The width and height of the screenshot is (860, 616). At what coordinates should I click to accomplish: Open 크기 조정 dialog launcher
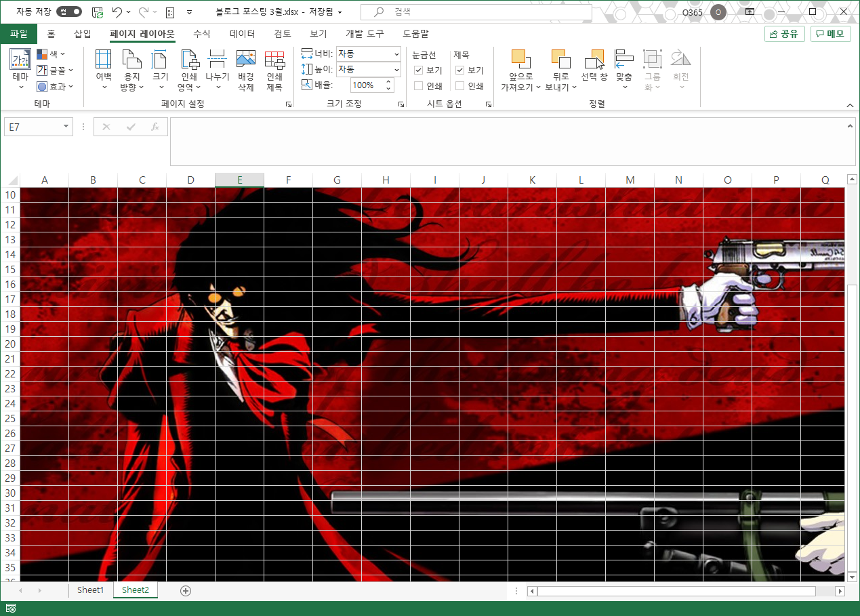click(x=401, y=104)
